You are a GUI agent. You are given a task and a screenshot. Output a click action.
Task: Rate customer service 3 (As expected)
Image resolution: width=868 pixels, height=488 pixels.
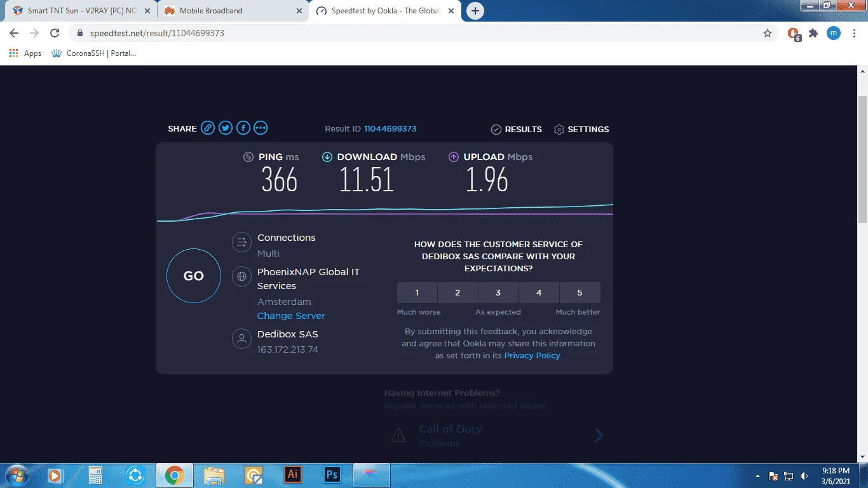click(x=498, y=293)
